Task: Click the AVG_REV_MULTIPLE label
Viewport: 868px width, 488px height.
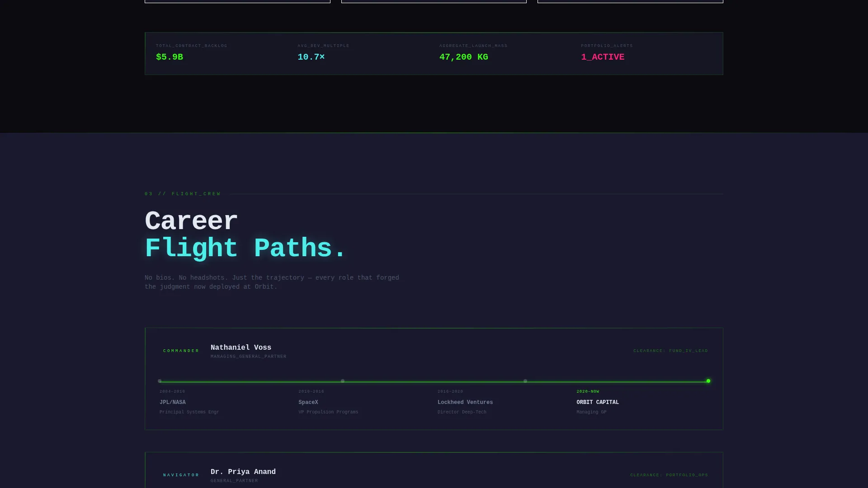Action: pos(323,46)
